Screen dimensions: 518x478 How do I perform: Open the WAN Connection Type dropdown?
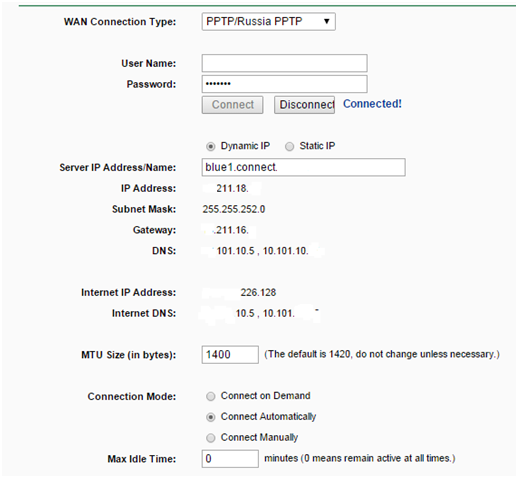[x=268, y=22]
